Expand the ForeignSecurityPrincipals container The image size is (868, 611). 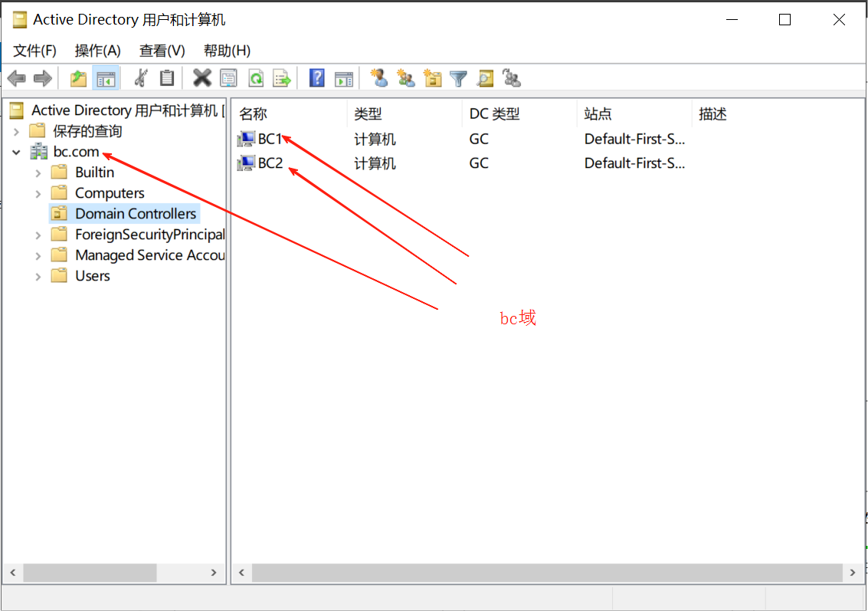[x=38, y=235]
